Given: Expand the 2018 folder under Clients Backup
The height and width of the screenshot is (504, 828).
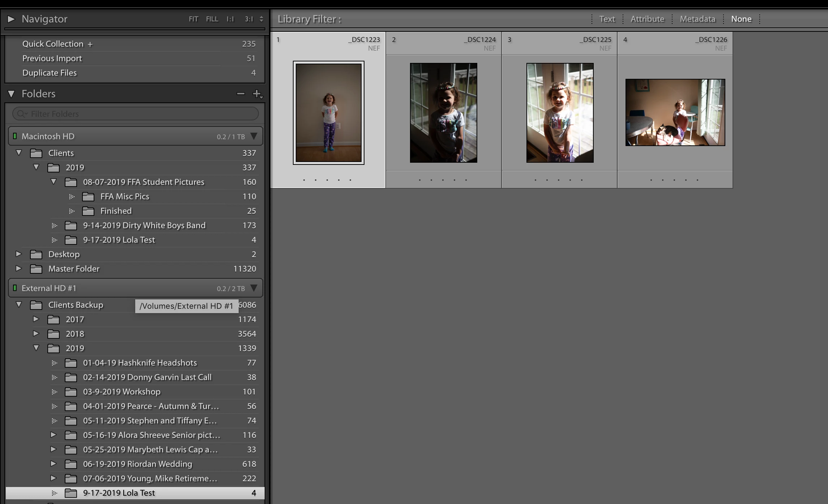Looking at the screenshot, I should pos(36,334).
